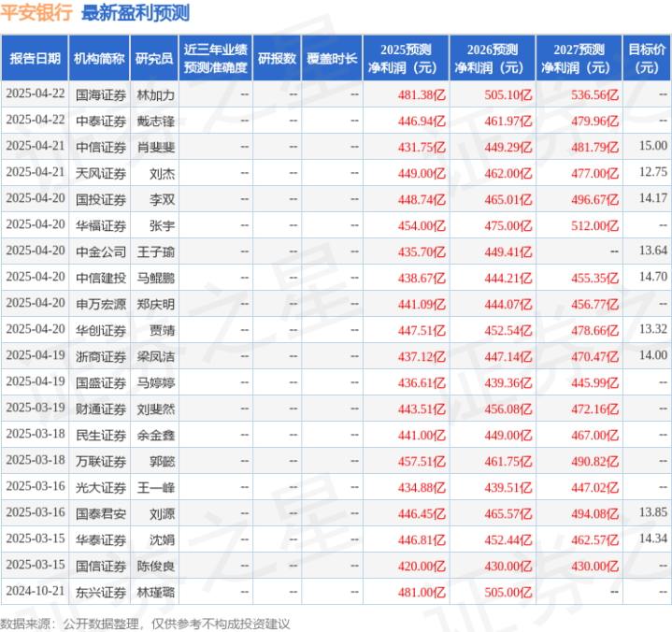This screenshot has width=672, height=632.
Task: Click the 近三年业绩预测准确度 column header
Action: point(216,58)
